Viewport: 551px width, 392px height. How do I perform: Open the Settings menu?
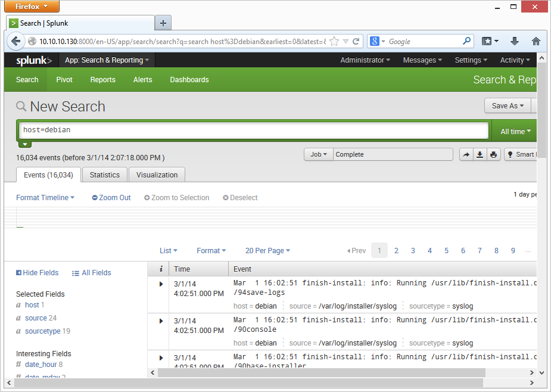click(471, 60)
